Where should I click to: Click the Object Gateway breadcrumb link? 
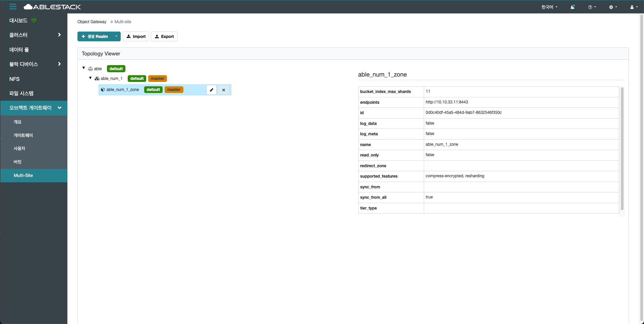pyautogui.click(x=92, y=22)
